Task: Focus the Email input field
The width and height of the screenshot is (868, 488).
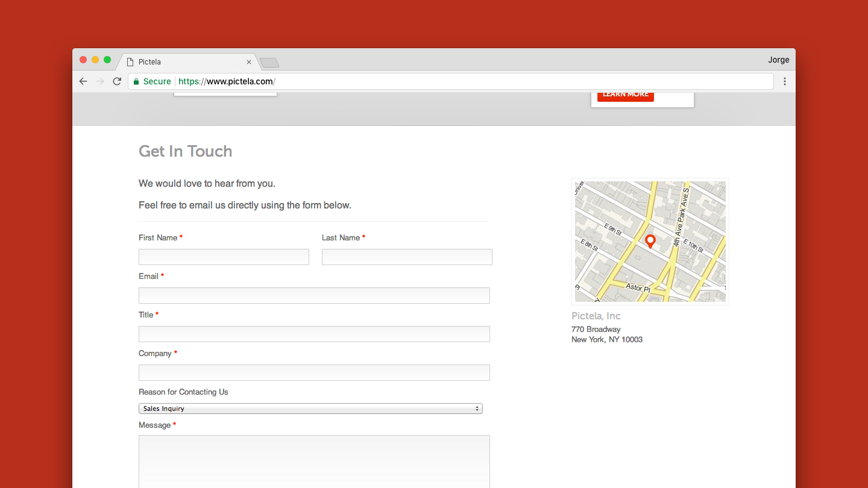Action: pos(314,296)
